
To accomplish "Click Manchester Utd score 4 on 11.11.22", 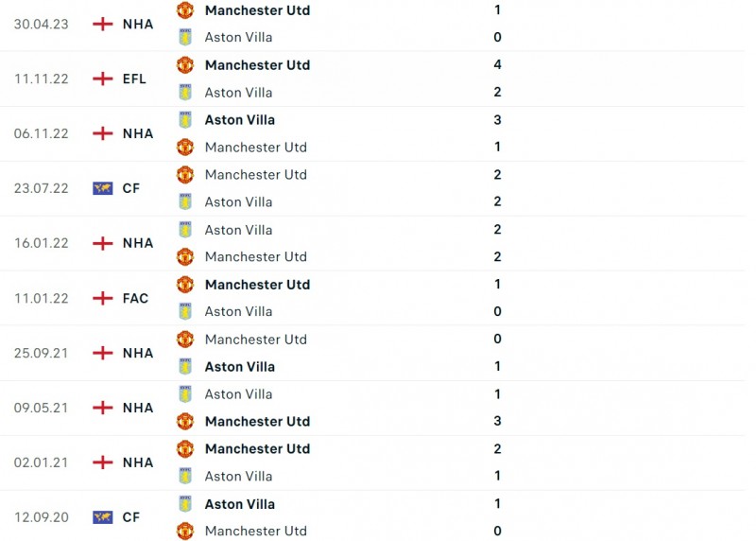I will click(497, 65).
